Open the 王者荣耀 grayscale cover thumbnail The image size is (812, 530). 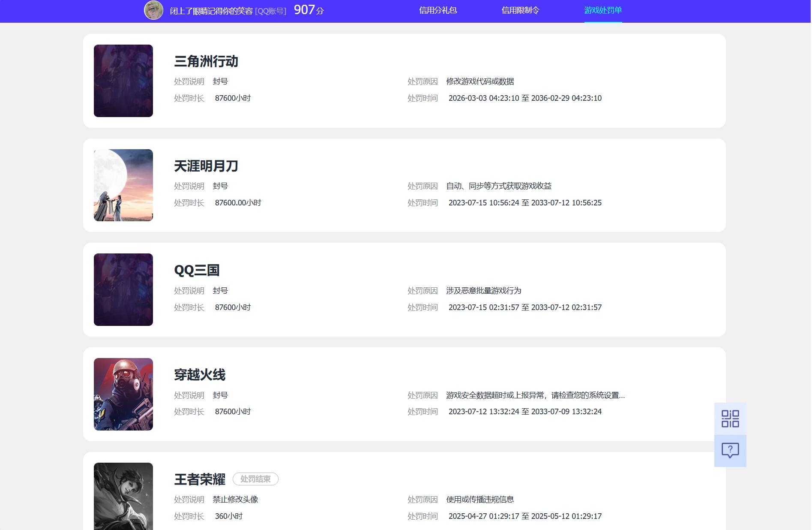click(123, 497)
